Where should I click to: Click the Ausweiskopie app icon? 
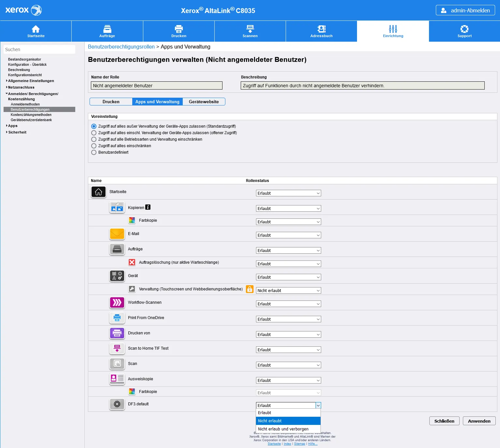tap(117, 379)
